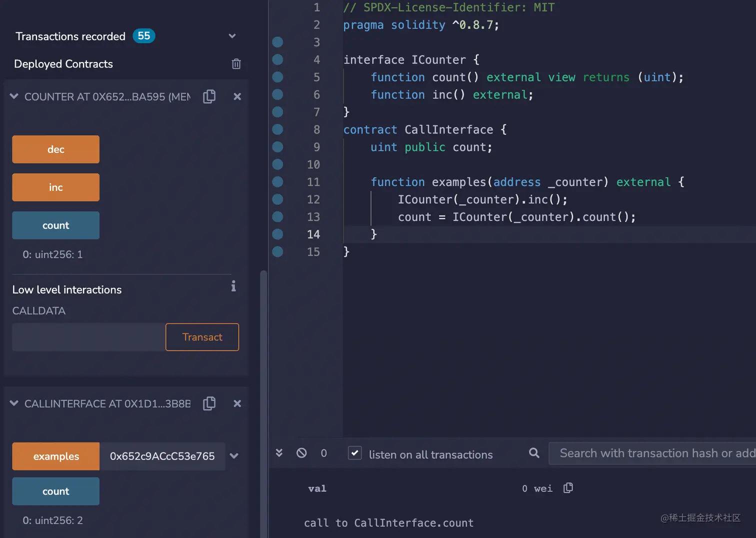Click the sidebar vertical scrollbar
The image size is (756, 538).
(263, 404)
